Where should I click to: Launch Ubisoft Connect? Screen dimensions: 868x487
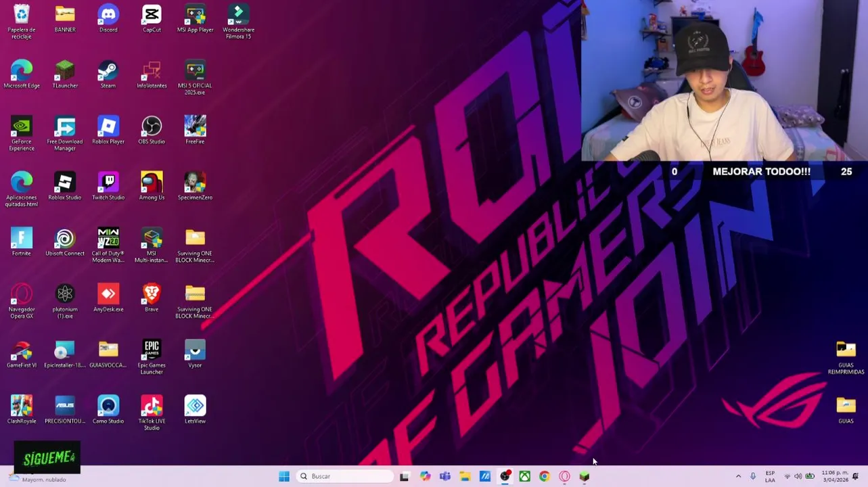pyautogui.click(x=65, y=242)
